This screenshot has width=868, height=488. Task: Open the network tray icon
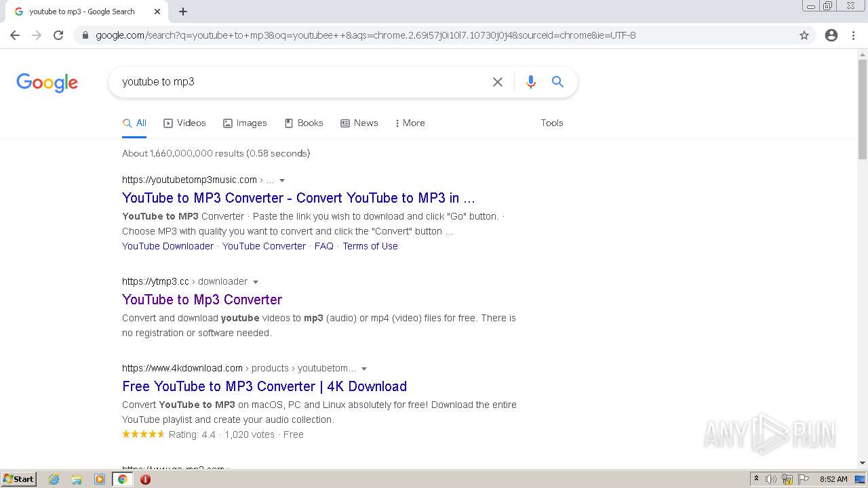(x=787, y=479)
